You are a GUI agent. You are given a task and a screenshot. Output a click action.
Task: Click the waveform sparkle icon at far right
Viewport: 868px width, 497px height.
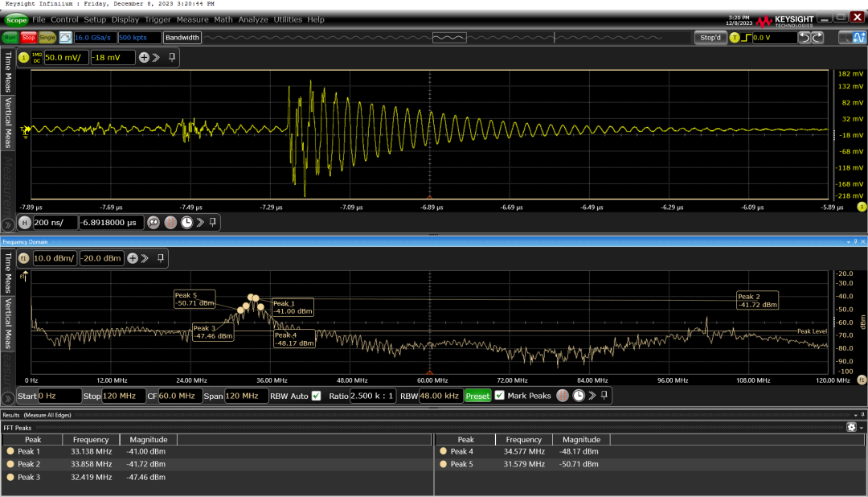[x=858, y=38]
